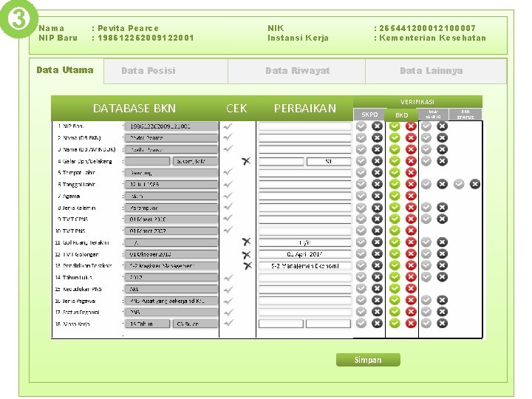Click first Perbaikan field for Masa Kerja

(281, 324)
